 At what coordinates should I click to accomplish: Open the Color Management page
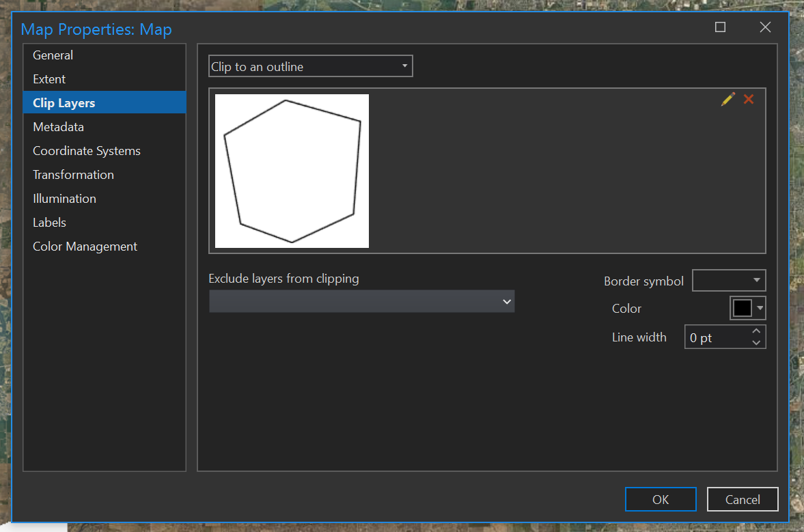click(85, 246)
